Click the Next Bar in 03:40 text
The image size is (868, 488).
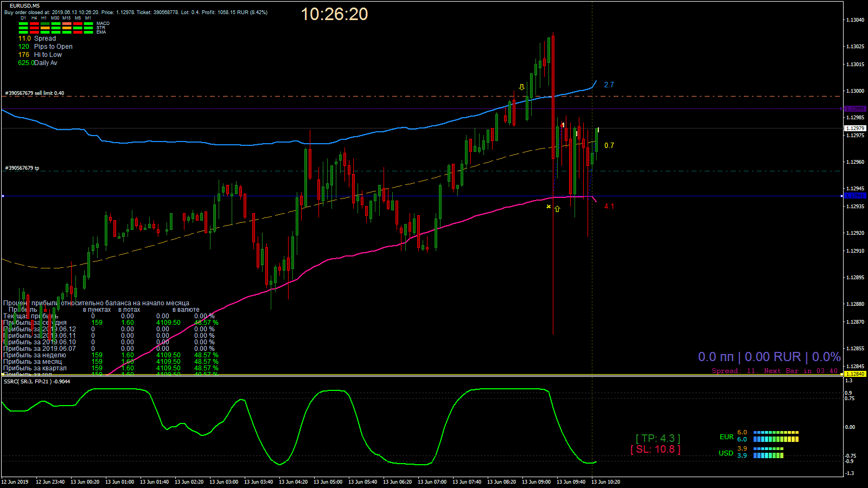(801, 371)
